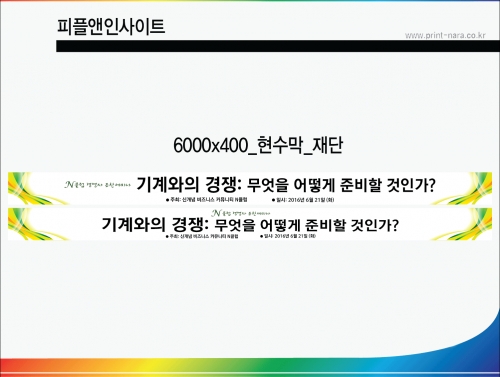Click the black header divider bar

coord(278,46)
